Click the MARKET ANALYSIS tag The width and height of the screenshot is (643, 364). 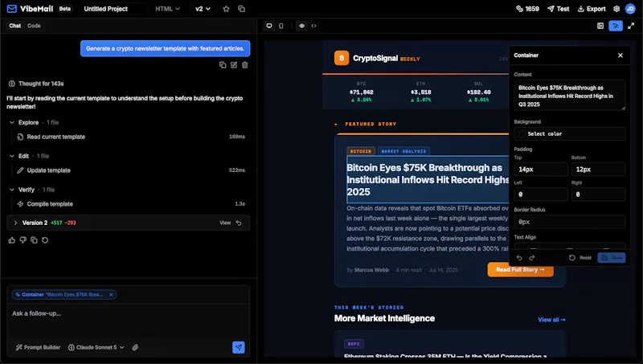click(404, 151)
